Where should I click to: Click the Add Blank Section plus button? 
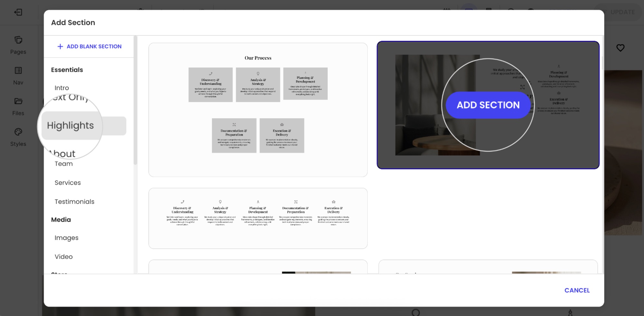tap(89, 46)
